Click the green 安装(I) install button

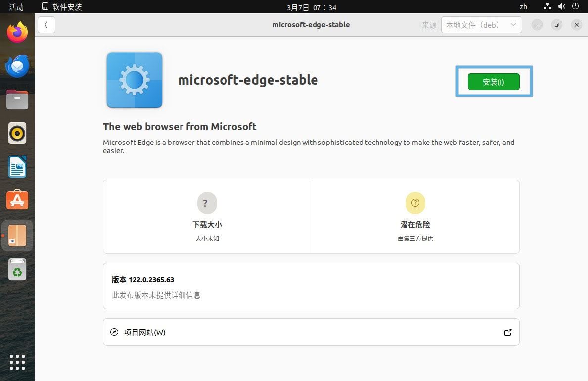(494, 82)
